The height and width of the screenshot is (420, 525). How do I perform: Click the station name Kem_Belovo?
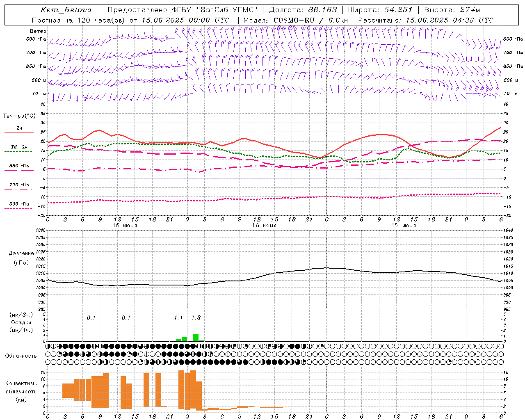coord(66,10)
